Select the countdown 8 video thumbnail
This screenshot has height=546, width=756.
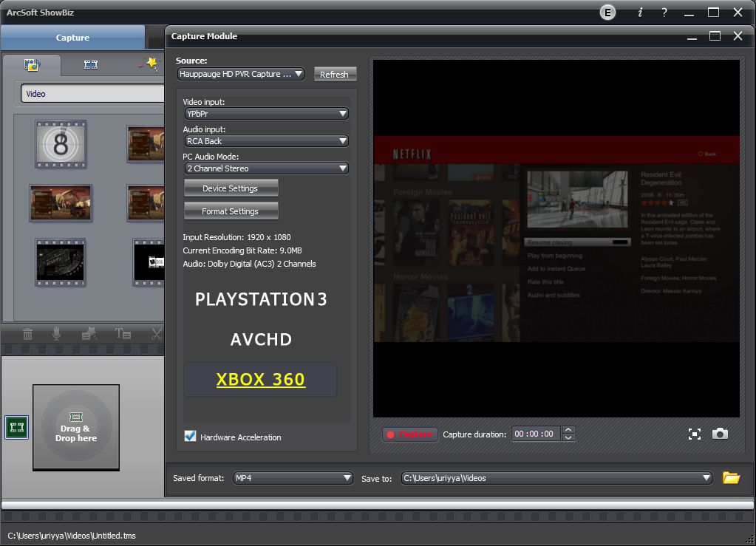[61, 144]
